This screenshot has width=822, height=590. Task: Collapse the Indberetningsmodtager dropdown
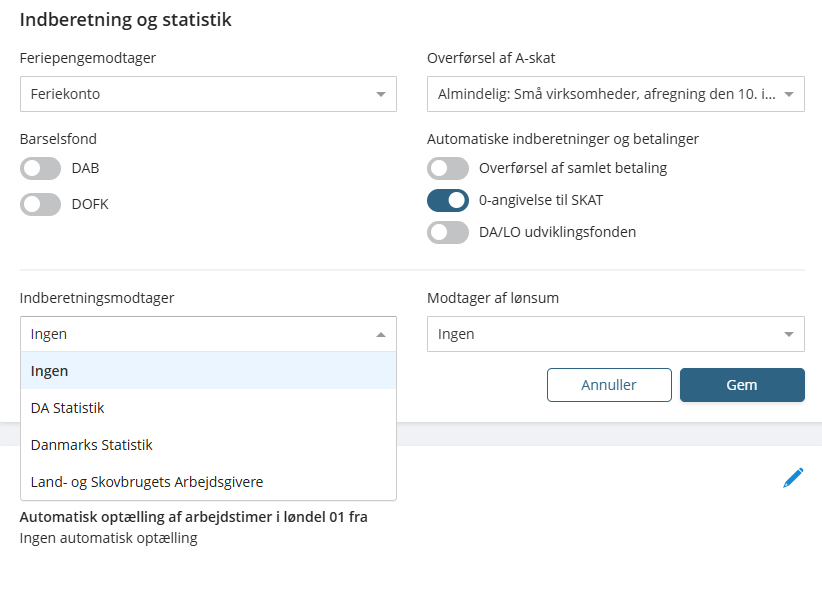(208, 334)
